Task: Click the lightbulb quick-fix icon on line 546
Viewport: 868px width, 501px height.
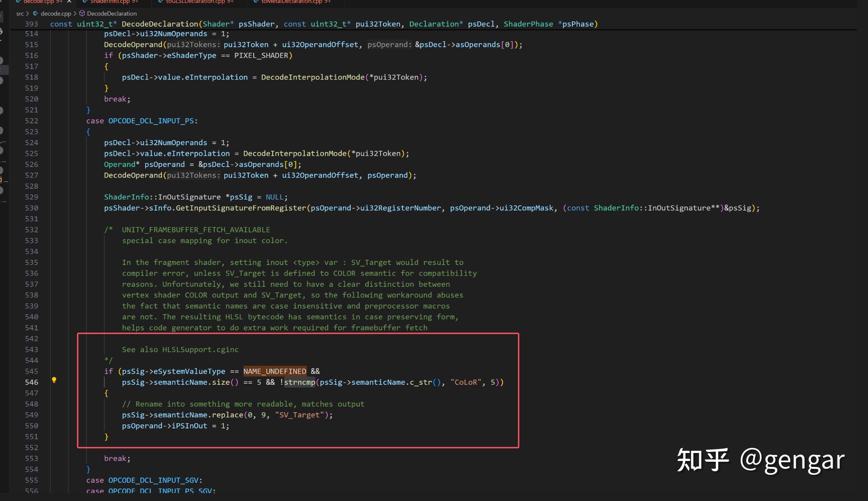Action: (x=54, y=380)
